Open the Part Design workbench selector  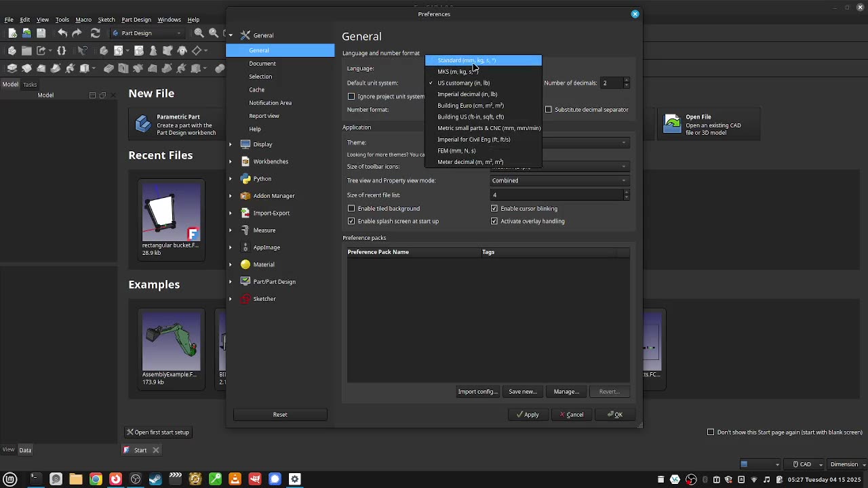tap(147, 33)
